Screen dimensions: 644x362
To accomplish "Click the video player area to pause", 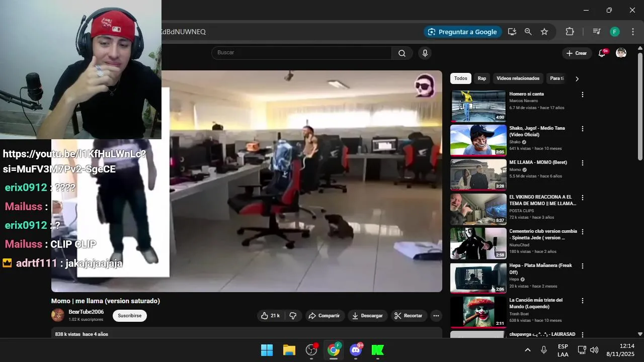I will point(247,181).
